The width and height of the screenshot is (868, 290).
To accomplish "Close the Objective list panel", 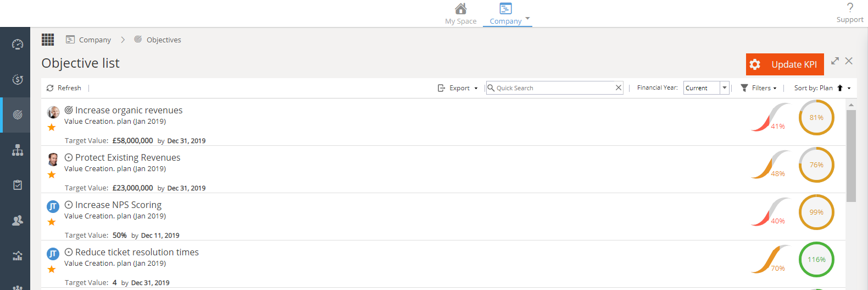I will click(849, 61).
